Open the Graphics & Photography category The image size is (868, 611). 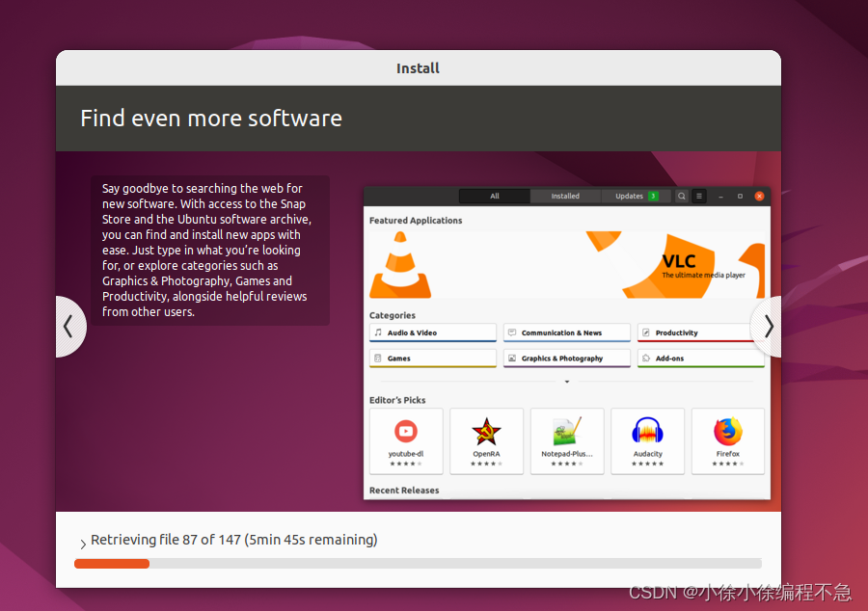click(x=567, y=359)
